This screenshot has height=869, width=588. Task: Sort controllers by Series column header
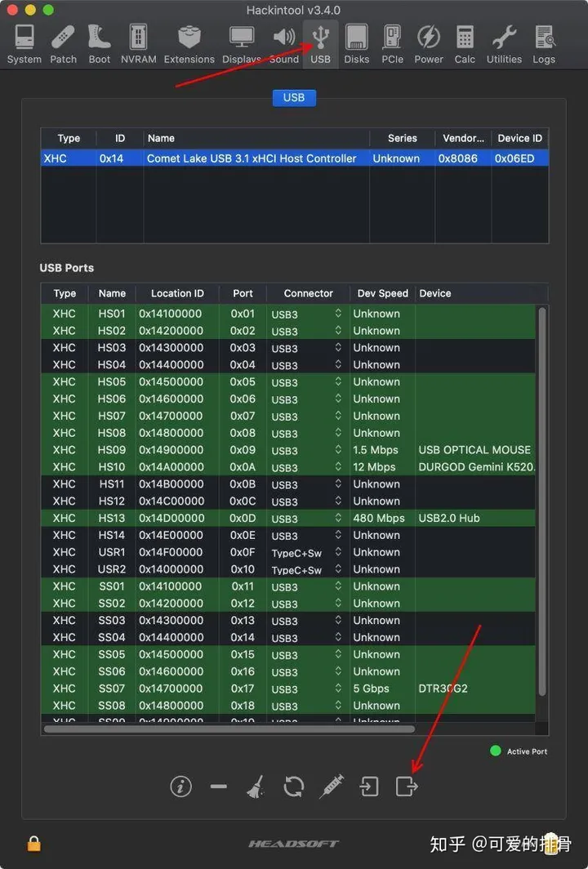click(x=402, y=138)
